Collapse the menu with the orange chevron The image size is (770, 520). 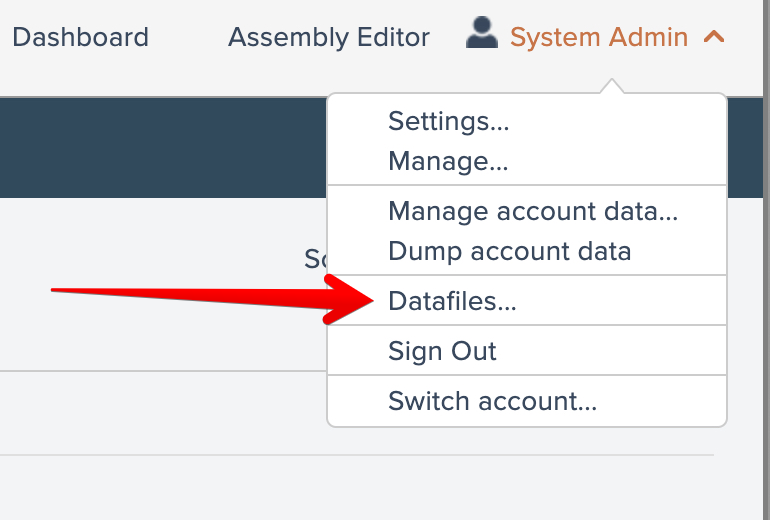tap(713, 37)
